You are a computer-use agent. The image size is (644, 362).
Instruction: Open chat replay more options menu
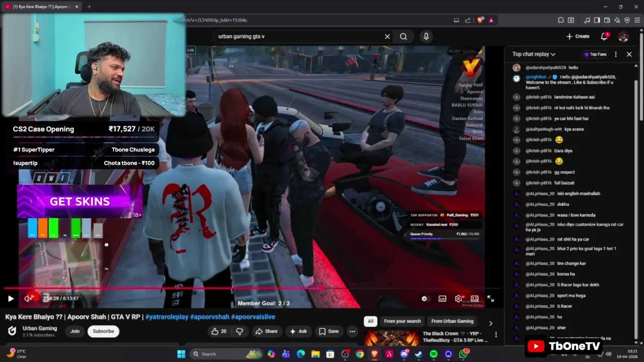(616, 54)
